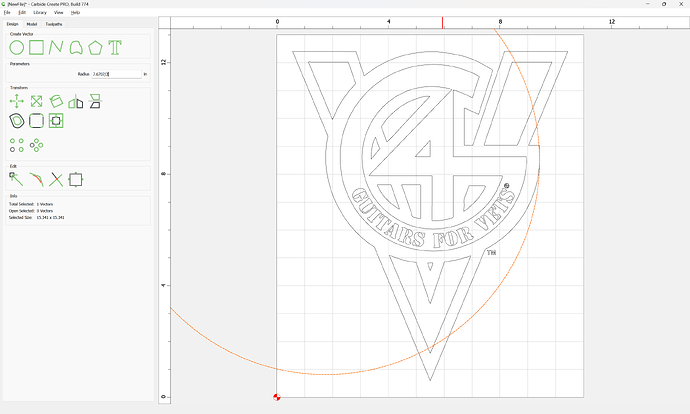Select the Polygon vector tool

(95, 48)
